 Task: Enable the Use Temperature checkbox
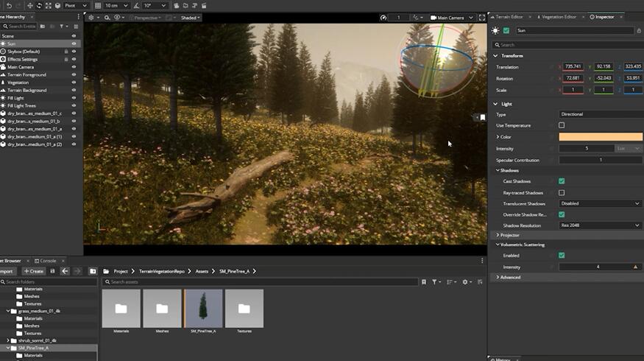(x=562, y=125)
